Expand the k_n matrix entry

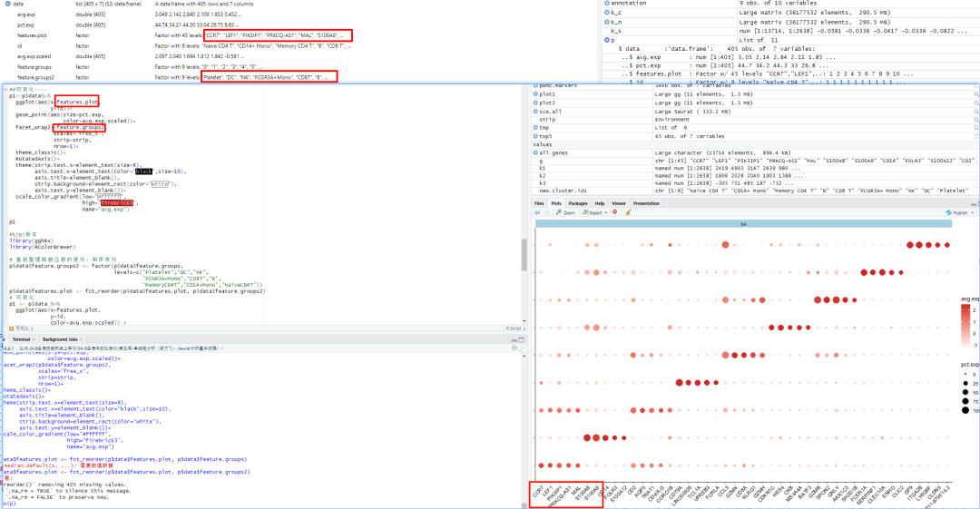[x=607, y=22]
